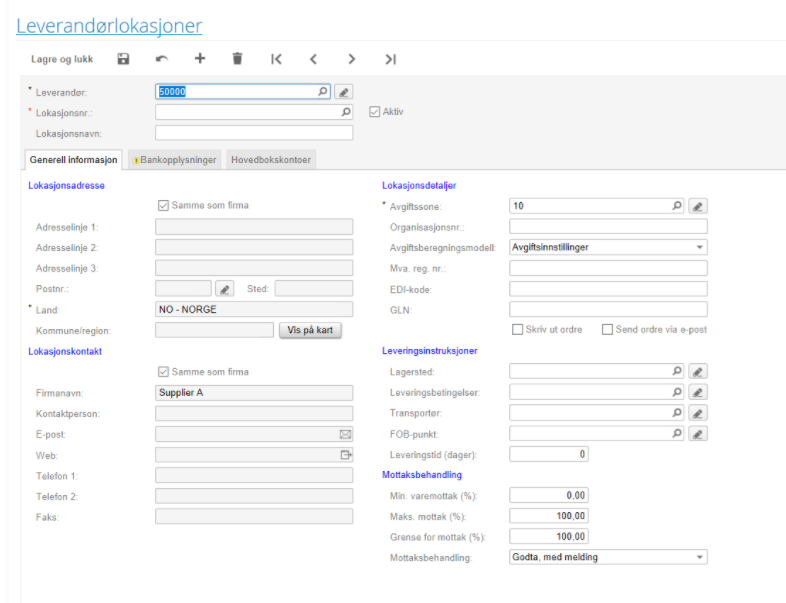Open search magnifier in Lagersted field
This screenshot has height=603, width=786.
coord(677,371)
